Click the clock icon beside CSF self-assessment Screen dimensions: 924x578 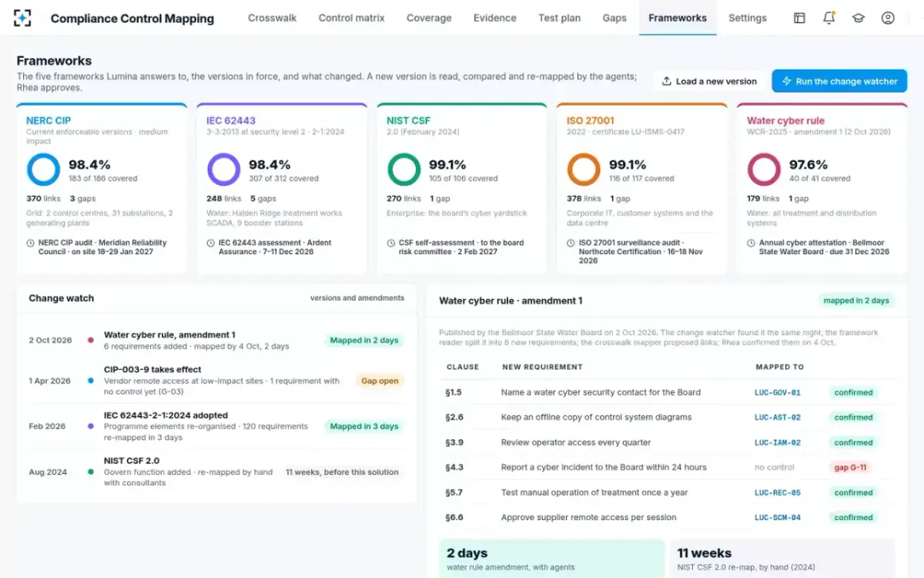pyautogui.click(x=390, y=243)
